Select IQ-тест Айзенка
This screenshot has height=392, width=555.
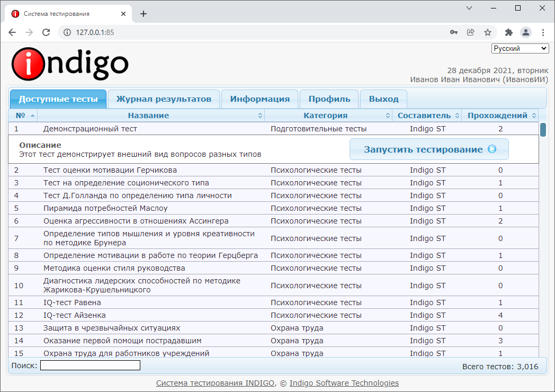click(x=273, y=315)
